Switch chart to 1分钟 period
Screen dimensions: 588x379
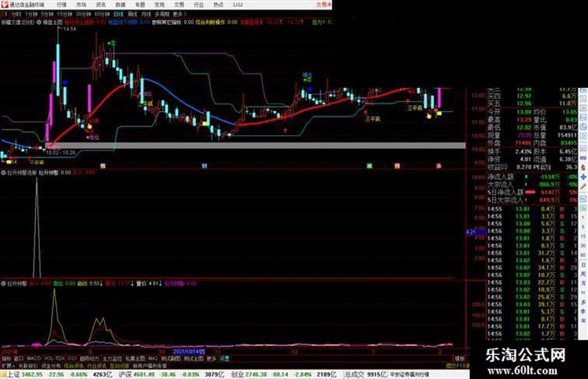pyautogui.click(x=31, y=14)
